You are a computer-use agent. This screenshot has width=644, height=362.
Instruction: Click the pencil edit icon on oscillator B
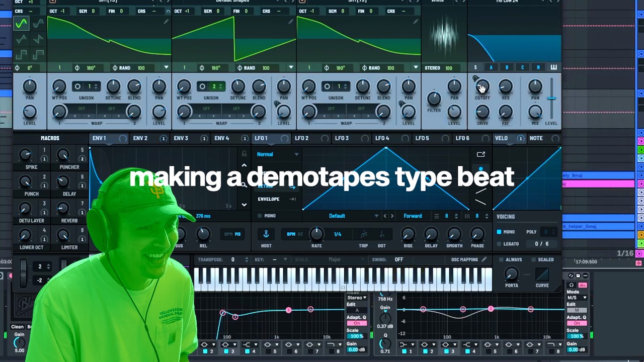(291, 22)
